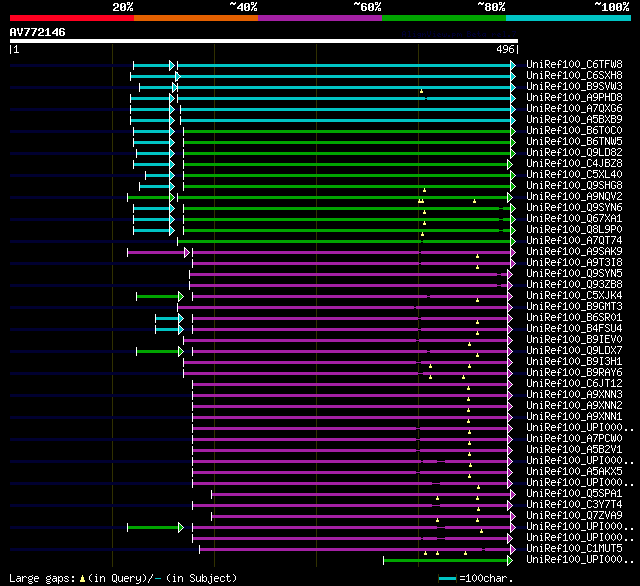Select hit label UniRef100_B9RAY6
This screenshot has height=586, width=640.
(574, 373)
